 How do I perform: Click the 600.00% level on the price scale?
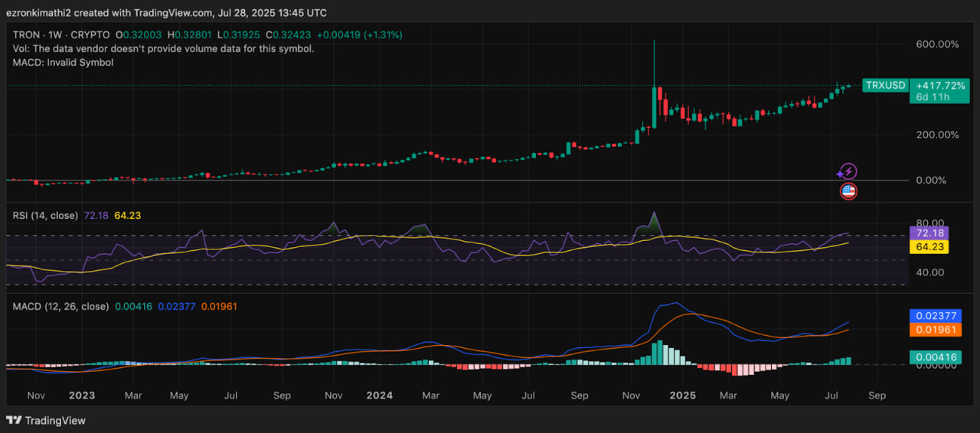(937, 44)
